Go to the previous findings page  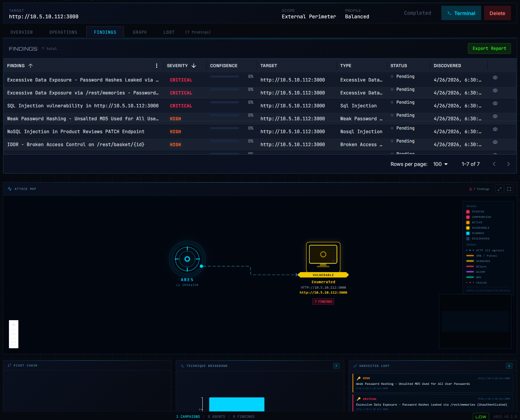494,164
